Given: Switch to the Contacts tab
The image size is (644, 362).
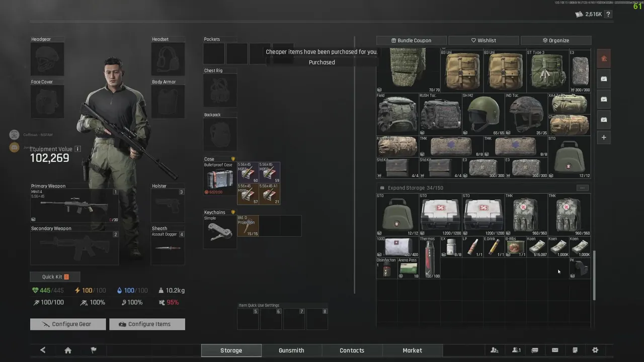Looking at the screenshot, I should (352, 350).
